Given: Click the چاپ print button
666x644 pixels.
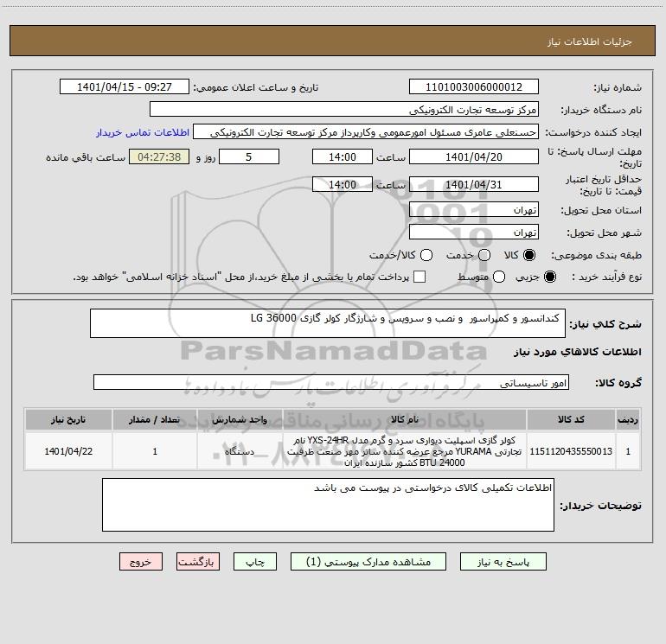Looking at the screenshot, I should pos(255,562).
